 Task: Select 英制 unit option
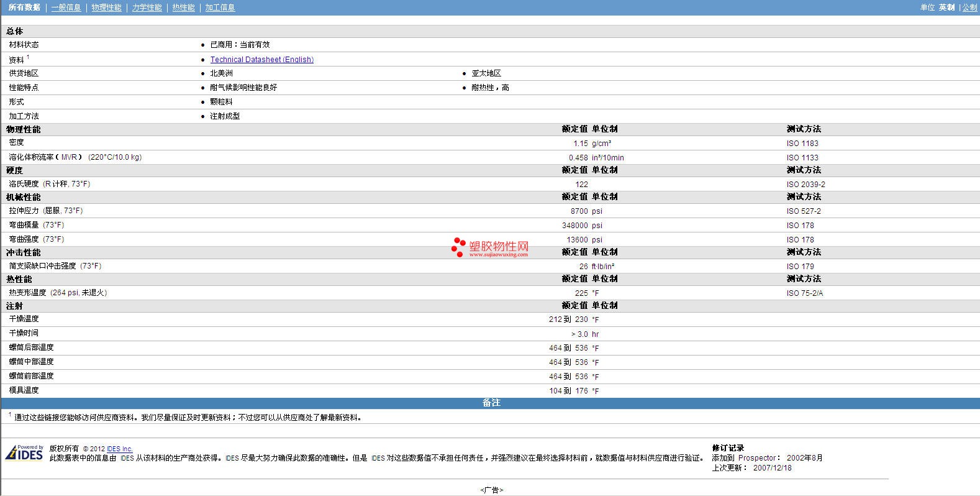point(946,7)
